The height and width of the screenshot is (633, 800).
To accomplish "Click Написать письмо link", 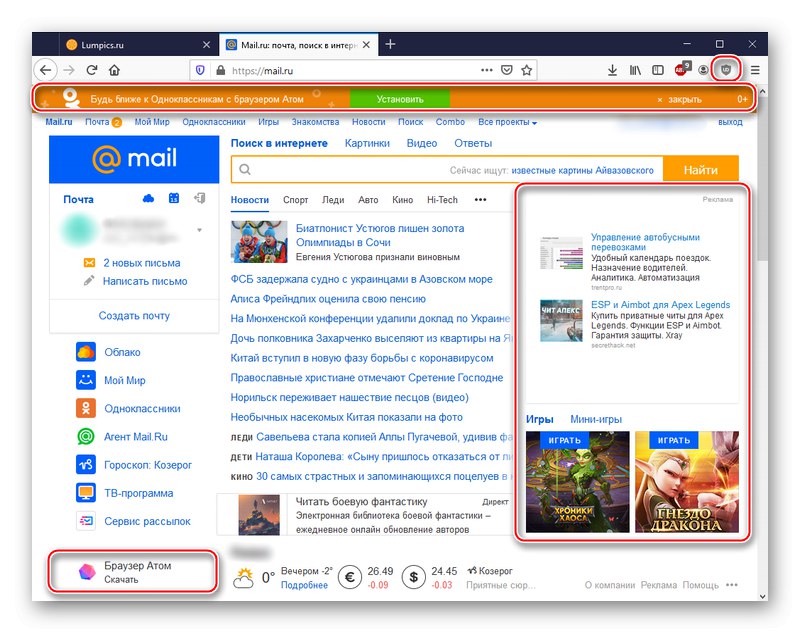I will (145, 281).
